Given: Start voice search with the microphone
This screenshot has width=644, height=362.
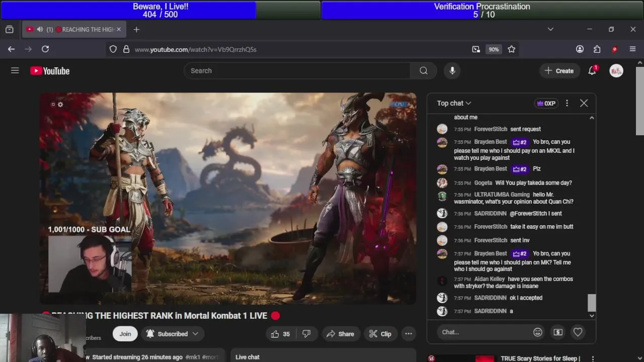Looking at the screenshot, I should pos(452,71).
